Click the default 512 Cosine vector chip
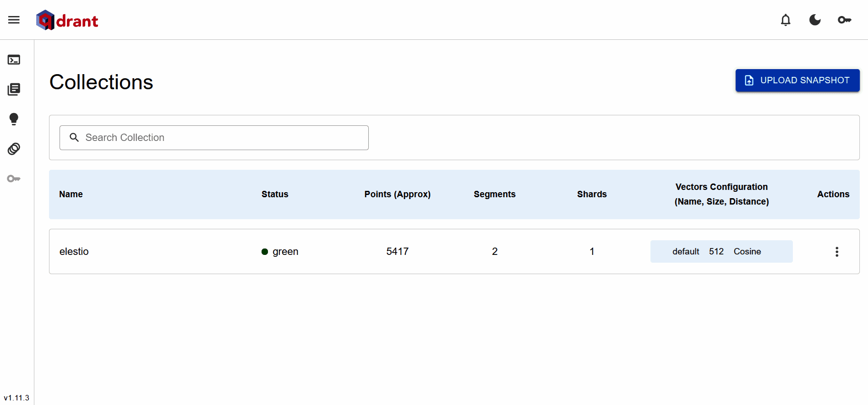Image resolution: width=868 pixels, height=405 pixels. click(721, 252)
